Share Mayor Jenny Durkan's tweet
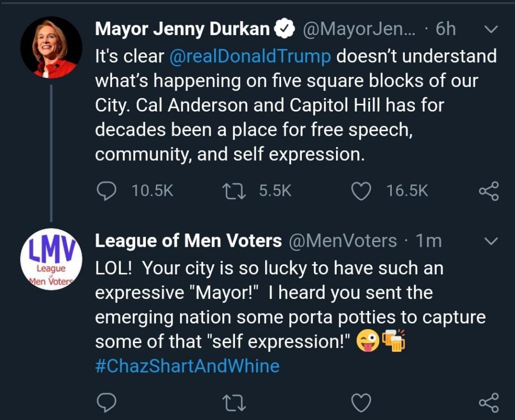Viewport: 515px width, 420px height. pos(488,191)
